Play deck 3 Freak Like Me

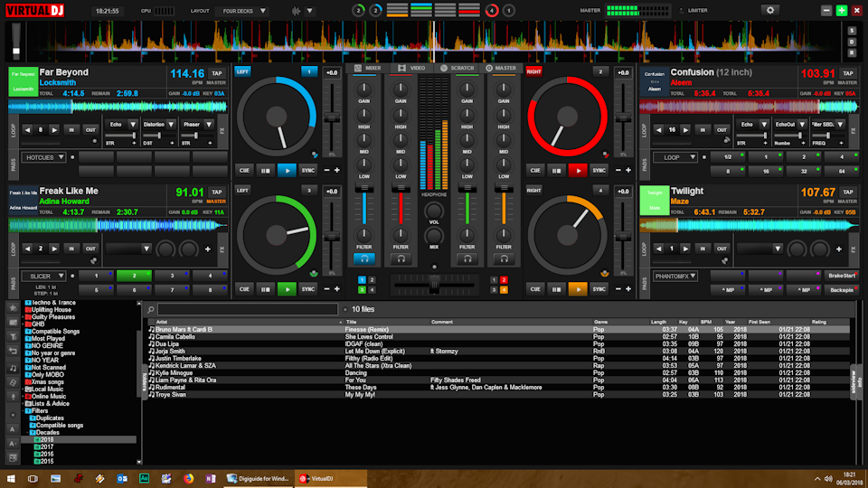[x=287, y=289]
